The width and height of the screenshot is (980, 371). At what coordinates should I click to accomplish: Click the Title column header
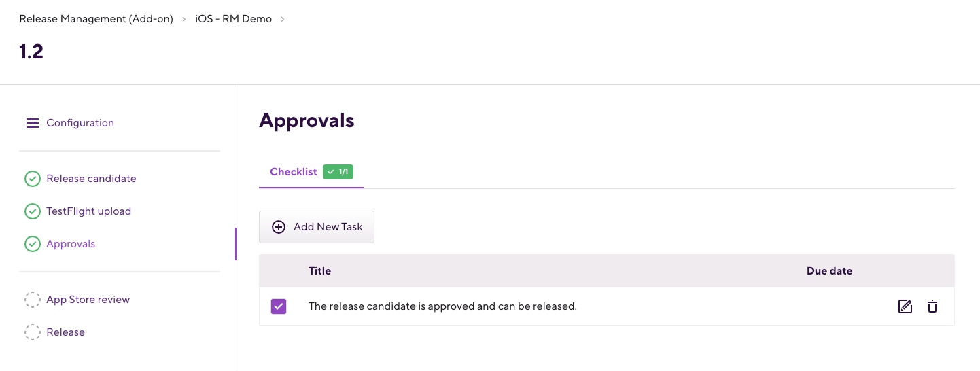[x=319, y=271]
